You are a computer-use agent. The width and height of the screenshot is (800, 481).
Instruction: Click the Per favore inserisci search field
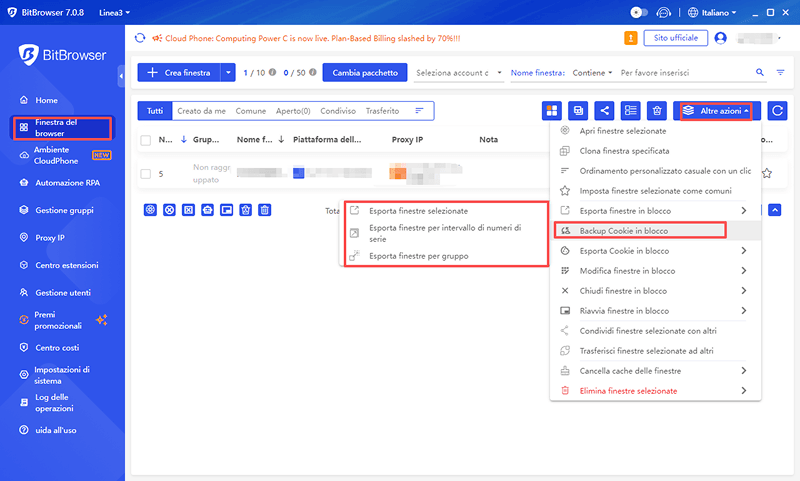pyautogui.click(x=680, y=73)
